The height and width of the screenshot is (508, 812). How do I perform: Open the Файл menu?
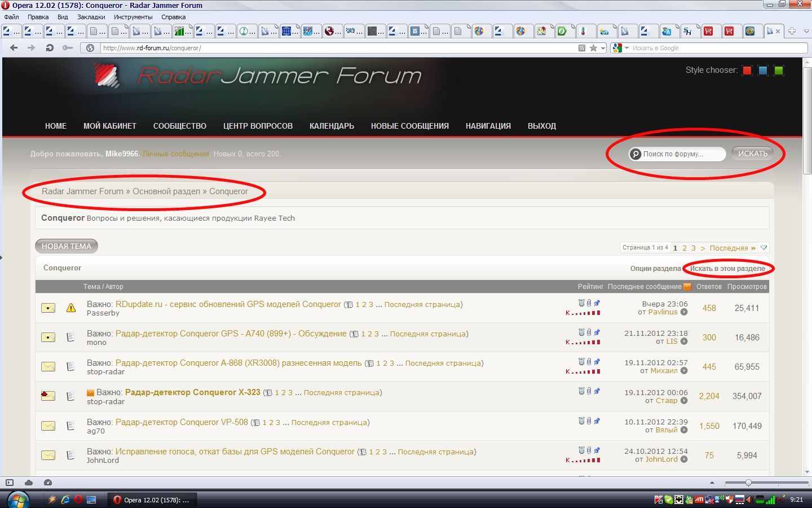(x=11, y=17)
